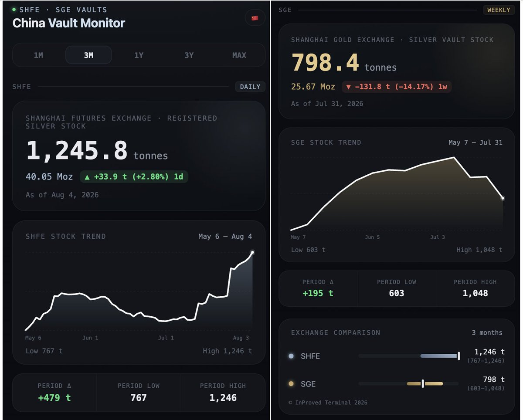Click the red down-triangle in SGE change badge

pos(348,87)
